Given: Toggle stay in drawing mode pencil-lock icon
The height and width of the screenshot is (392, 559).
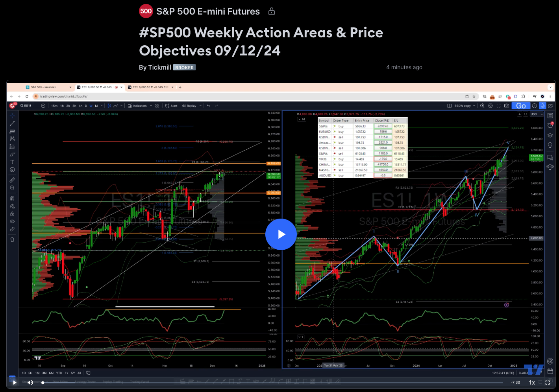Looking at the screenshot, I should 12,206.
